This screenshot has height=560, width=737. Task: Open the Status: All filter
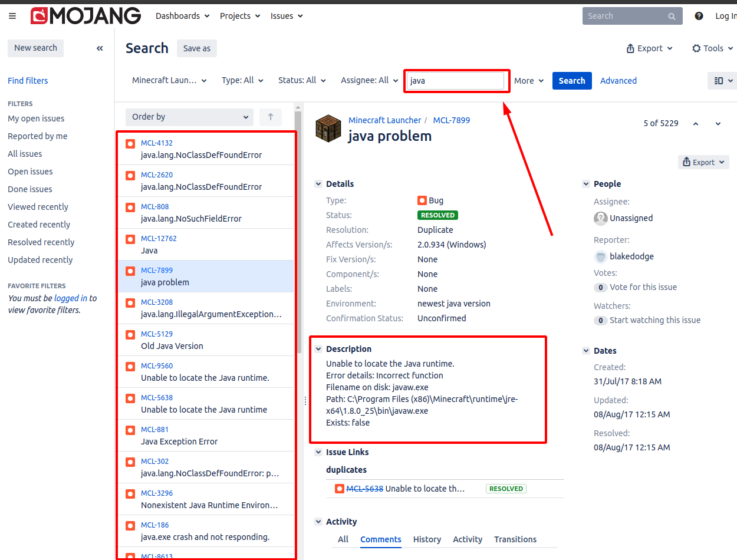(x=302, y=81)
